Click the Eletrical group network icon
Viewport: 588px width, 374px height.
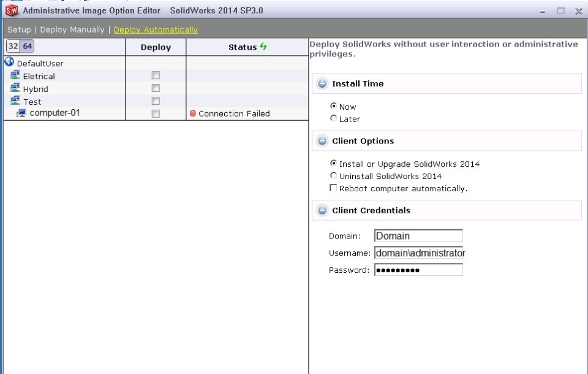(15, 75)
